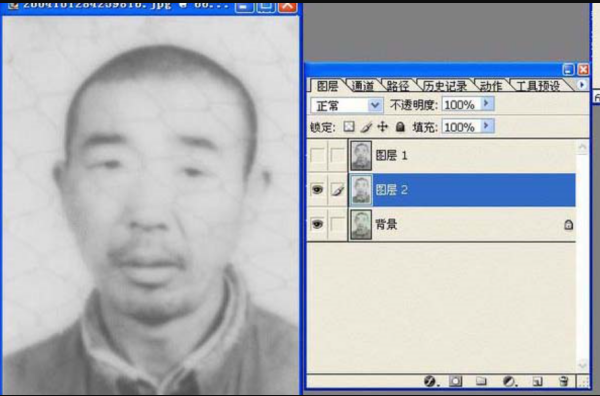
Task: Open the layers panel flyout menu arrow
Action: [582, 85]
